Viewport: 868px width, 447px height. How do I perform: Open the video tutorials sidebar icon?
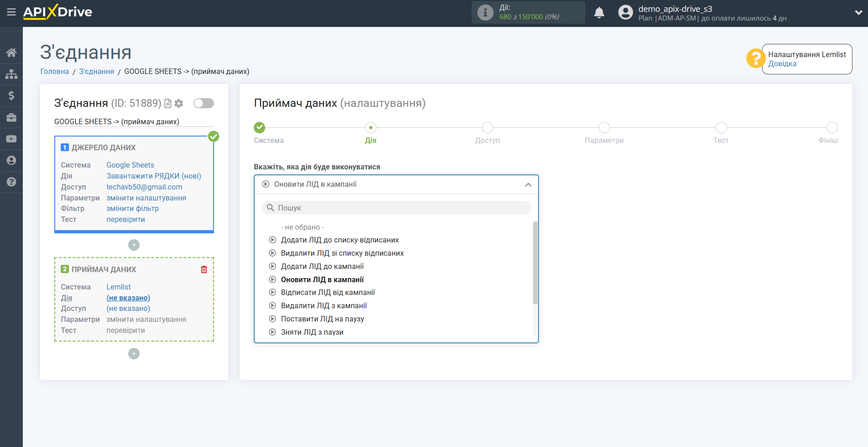(11, 139)
